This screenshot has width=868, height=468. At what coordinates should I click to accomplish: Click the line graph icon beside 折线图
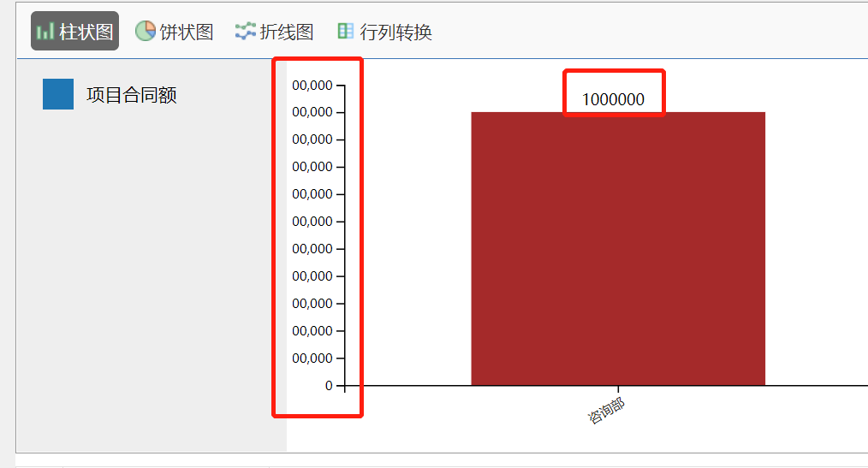click(245, 31)
